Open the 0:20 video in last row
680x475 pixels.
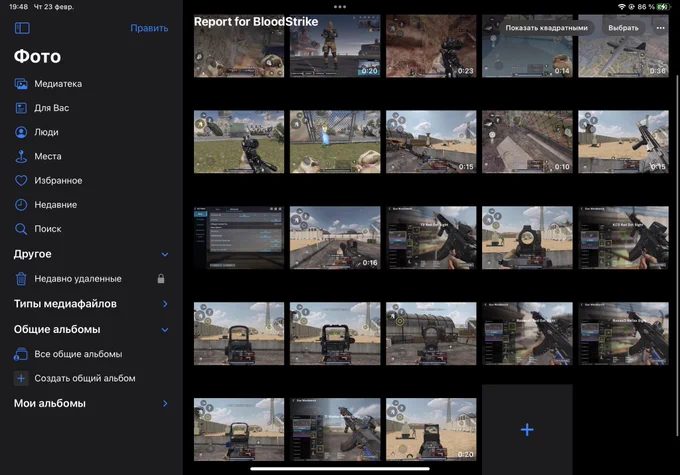431,429
